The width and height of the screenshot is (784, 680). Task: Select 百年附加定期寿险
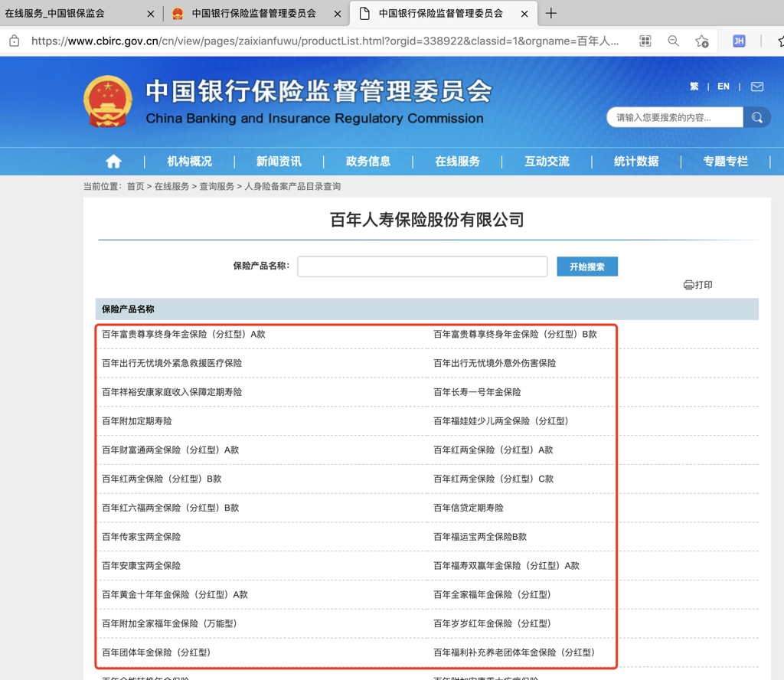click(137, 421)
